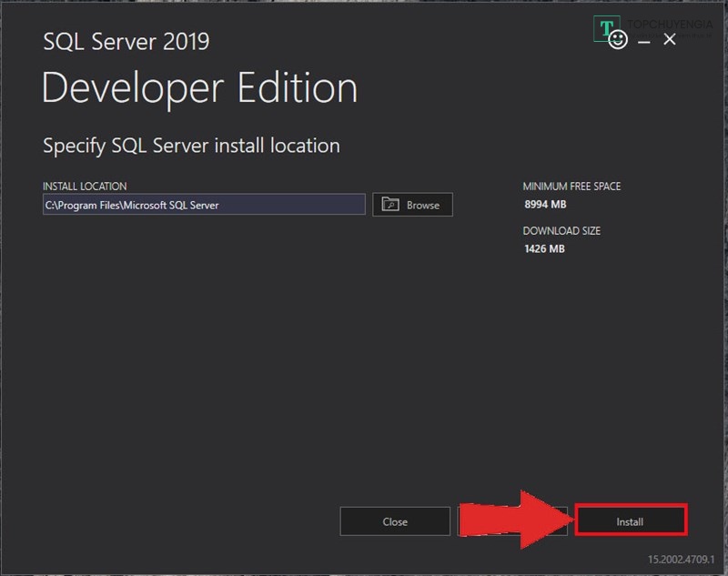Click the Specify SQL Server install location heading

coord(191,146)
